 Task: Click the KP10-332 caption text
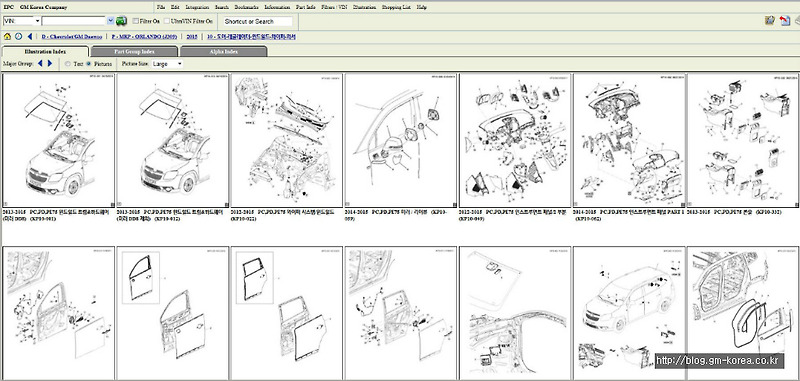point(734,212)
